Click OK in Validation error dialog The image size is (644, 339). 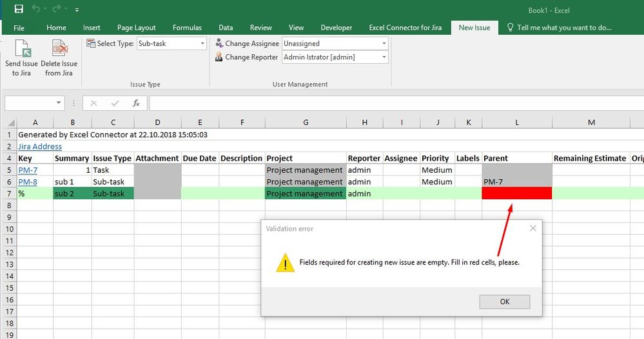tap(505, 302)
